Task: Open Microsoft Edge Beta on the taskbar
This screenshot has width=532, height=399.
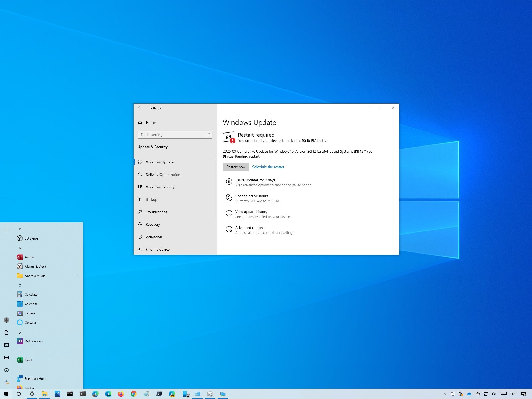Action: coord(108,394)
